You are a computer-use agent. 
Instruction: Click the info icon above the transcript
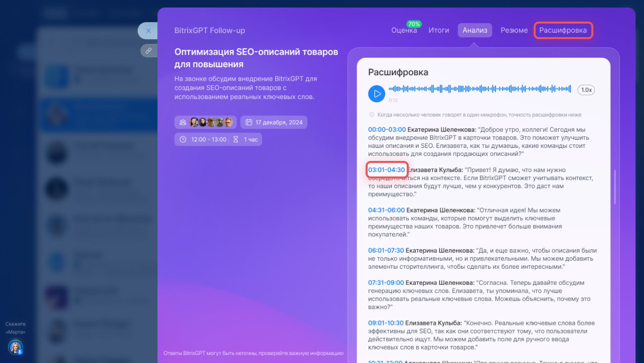[x=372, y=115]
